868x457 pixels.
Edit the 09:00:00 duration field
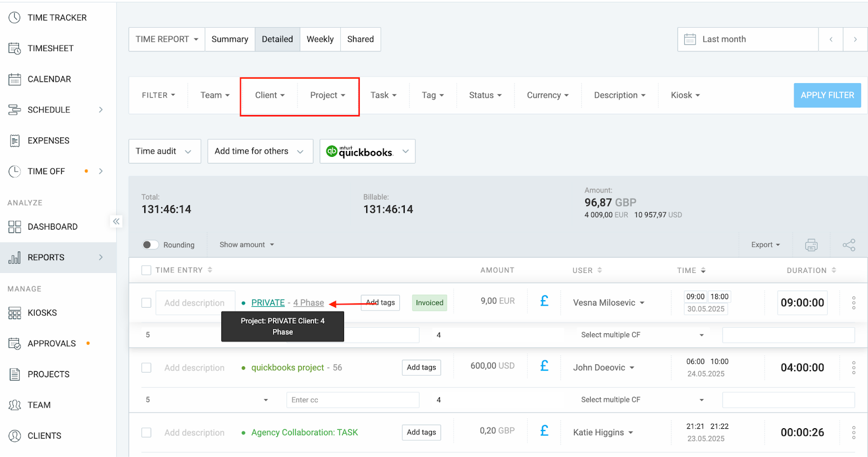802,303
